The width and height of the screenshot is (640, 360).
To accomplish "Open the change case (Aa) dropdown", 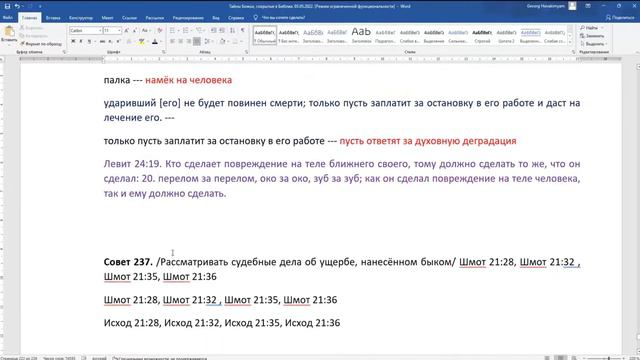I will 145,31.
